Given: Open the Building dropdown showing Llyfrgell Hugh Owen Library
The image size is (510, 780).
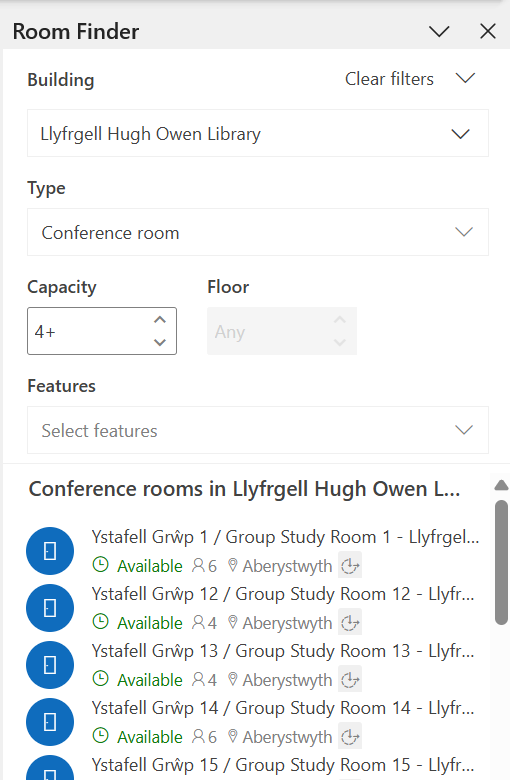Looking at the screenshot, I should click(x=258, y=133).
